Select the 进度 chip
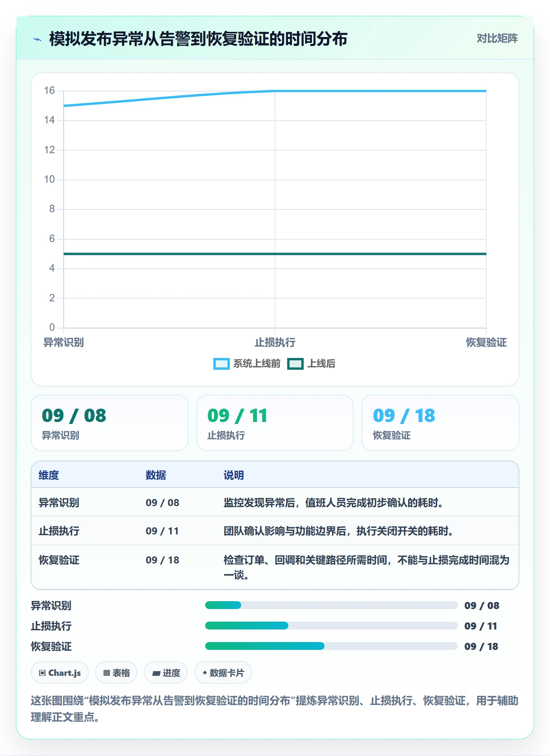The height and width of the screenshot is (756, 550). pos(166,673)
